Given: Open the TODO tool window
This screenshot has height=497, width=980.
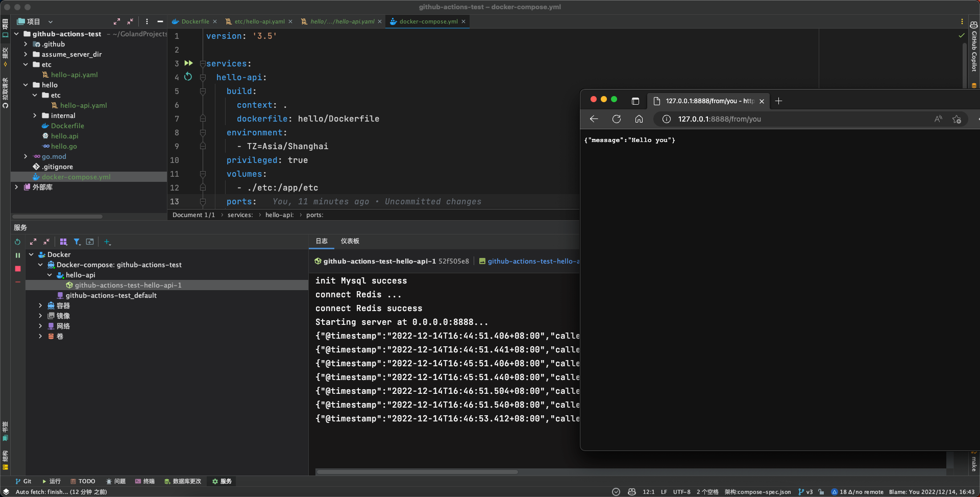Looking at the screenshot, I should (83, 481).
